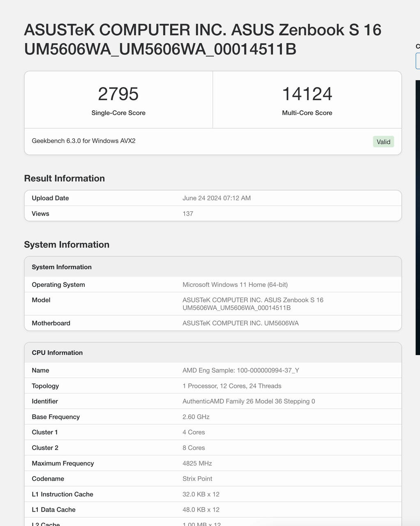Click the gray "System Information" table header
Viewport: 420px width, 526px height.
click(x=213, y=267)
